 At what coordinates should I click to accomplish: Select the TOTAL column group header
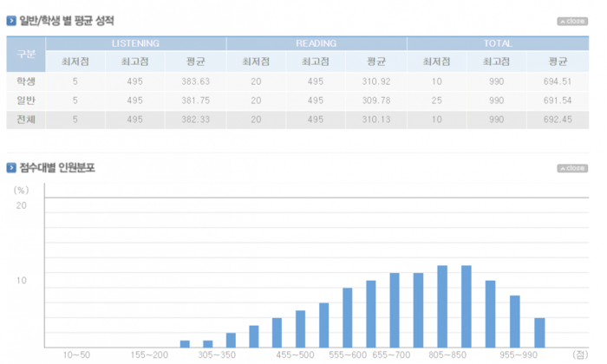tap(498, 43)
